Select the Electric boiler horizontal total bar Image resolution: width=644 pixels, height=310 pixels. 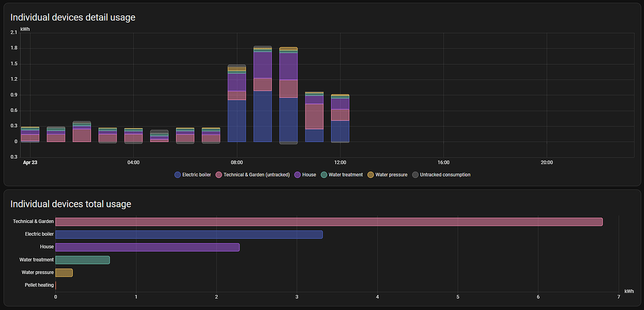pyautogui.click(x=189, y=235)
